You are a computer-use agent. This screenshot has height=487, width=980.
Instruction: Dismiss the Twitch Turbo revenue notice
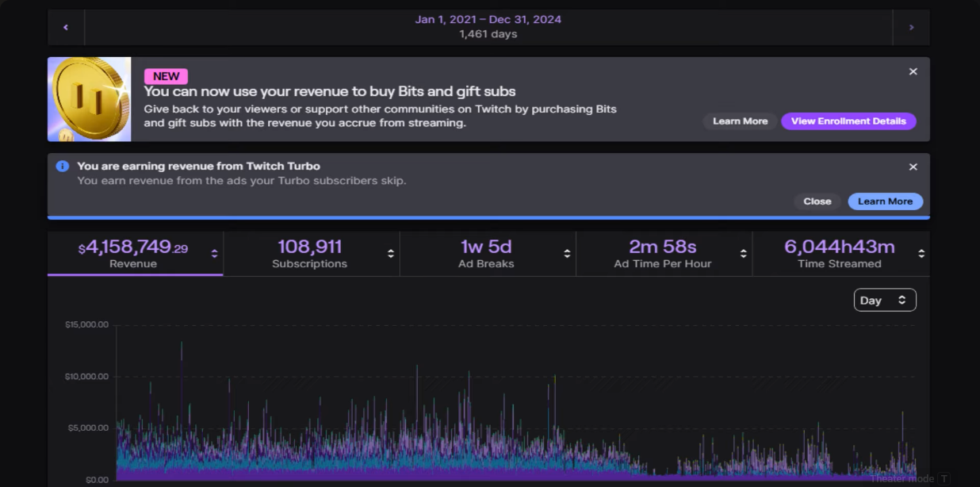[x=913, y=167]
